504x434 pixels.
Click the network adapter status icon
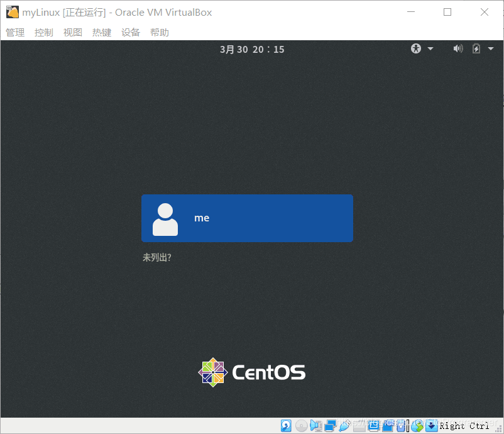(330, 426)
